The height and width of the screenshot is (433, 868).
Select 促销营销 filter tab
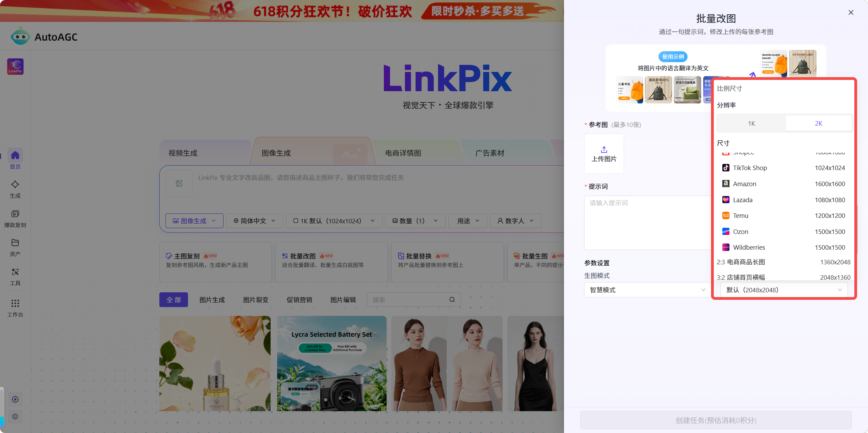point(300,300)
